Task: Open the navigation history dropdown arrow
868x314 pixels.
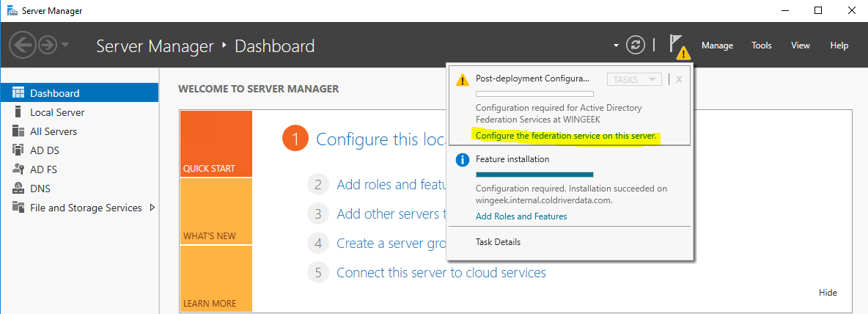Action: tap(66, 45)
